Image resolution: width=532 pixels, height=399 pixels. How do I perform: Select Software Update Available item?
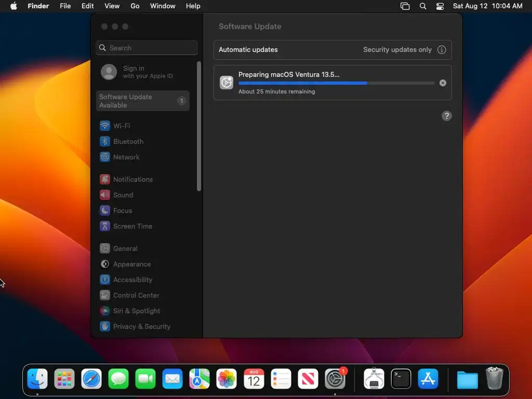click(142, 101)
